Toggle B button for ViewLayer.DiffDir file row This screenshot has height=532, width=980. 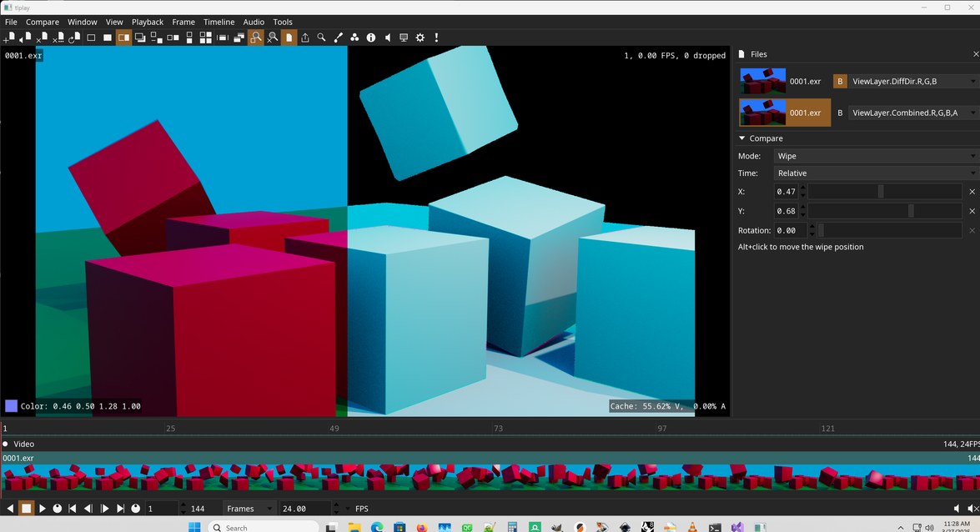click(x=840, y=81)
